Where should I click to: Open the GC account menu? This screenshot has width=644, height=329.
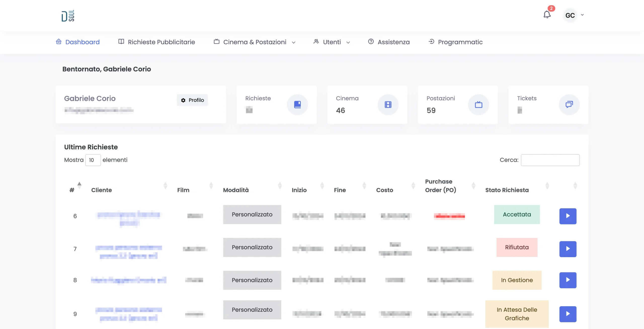pyautogui.click(x=574, y=15)
